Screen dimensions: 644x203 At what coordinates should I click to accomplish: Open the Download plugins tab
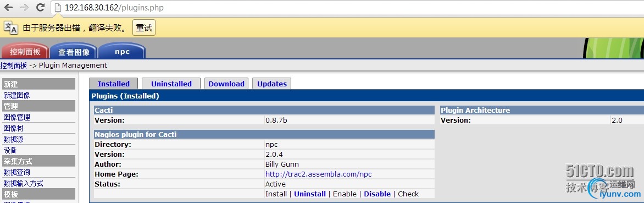point(226,84)
